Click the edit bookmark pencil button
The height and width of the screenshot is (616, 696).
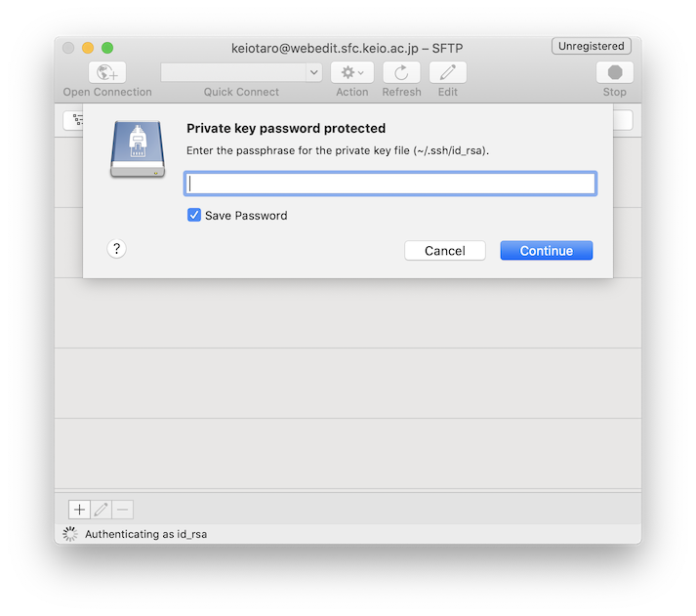[x=102, y=510]
